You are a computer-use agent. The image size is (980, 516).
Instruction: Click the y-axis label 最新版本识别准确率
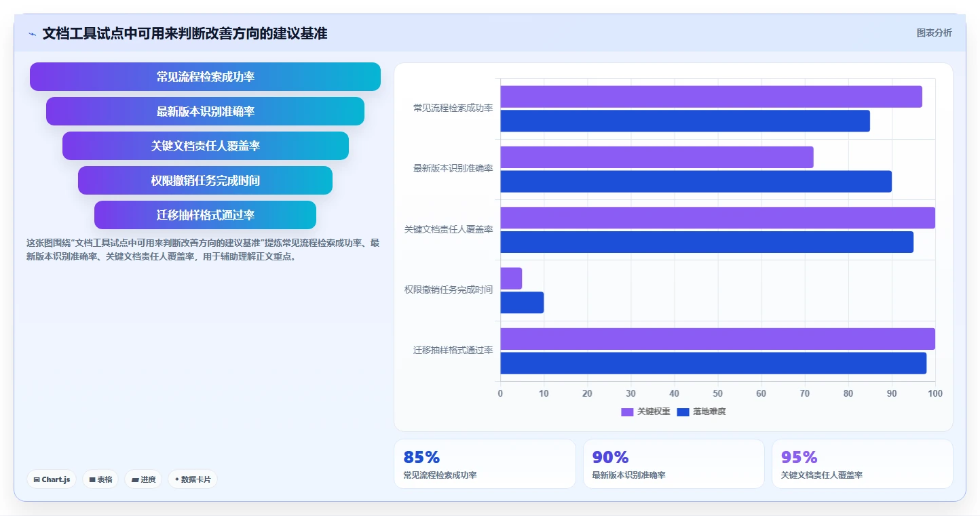point(453,168)
